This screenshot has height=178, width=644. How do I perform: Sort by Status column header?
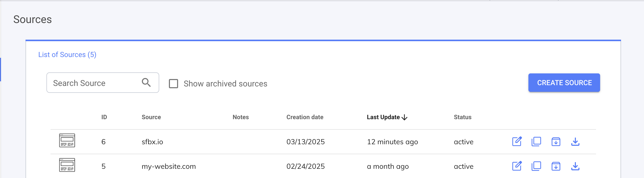(462, 117)
